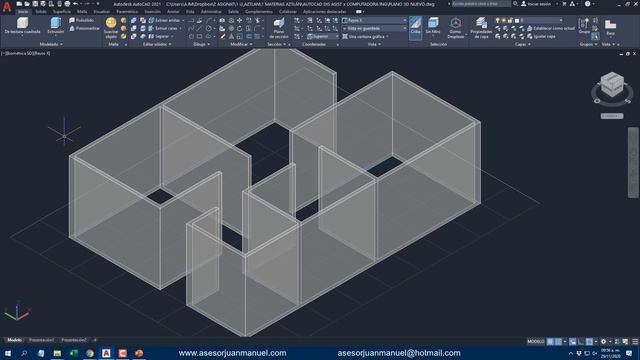Switch to the Superficie ribbon tab
Screen dimensions: 640x360
62,11
